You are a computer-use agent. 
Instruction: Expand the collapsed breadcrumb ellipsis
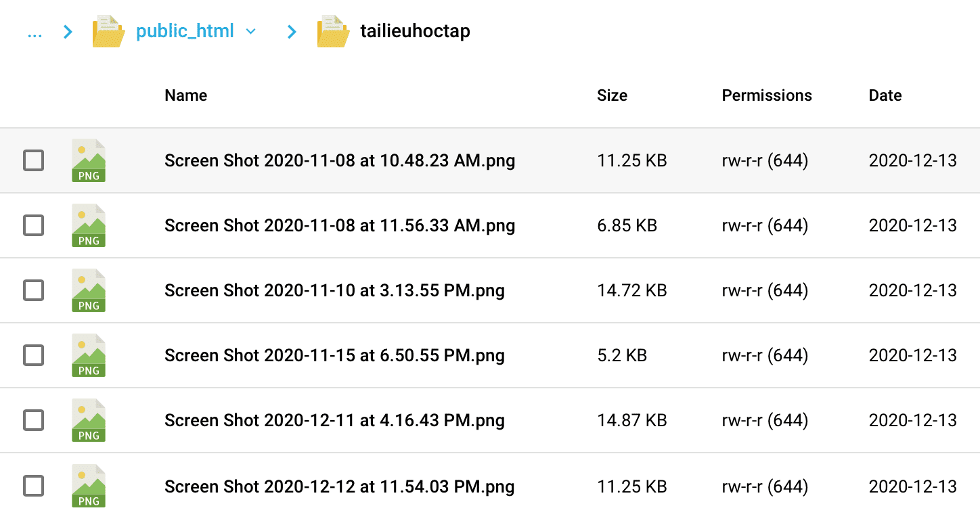coord(35,31)
